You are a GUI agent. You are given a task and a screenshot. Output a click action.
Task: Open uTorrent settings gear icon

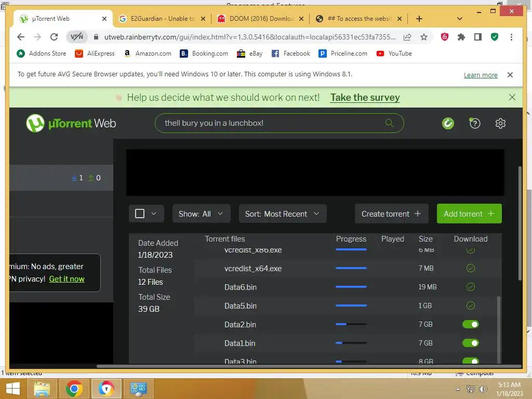(500, 123)
